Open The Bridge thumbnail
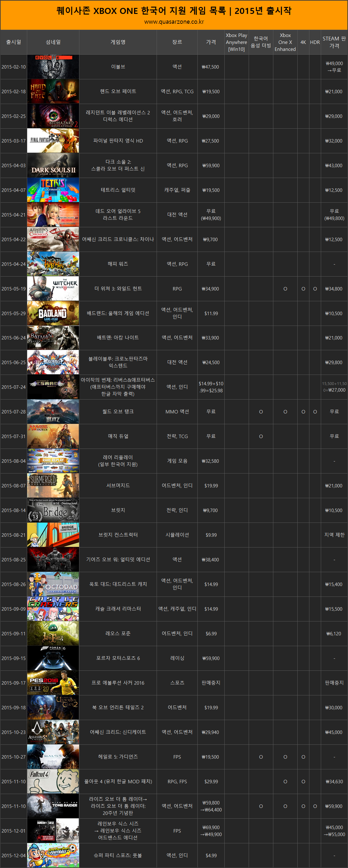The width and height of the screenshot is (348, 868). click(x=53, y=510)
